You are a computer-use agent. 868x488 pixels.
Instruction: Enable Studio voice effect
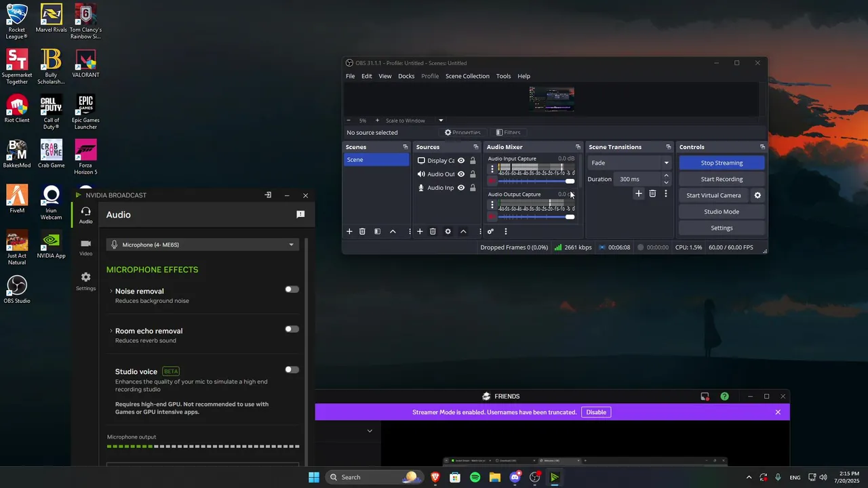[292, 370]
